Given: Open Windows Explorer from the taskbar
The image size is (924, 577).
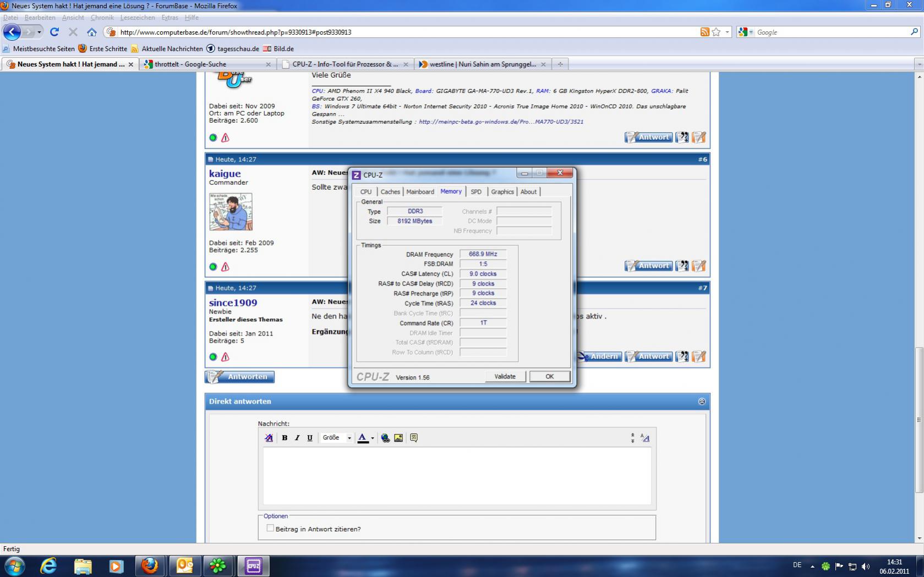Looking at the screenshot, I should coord(83,566).
